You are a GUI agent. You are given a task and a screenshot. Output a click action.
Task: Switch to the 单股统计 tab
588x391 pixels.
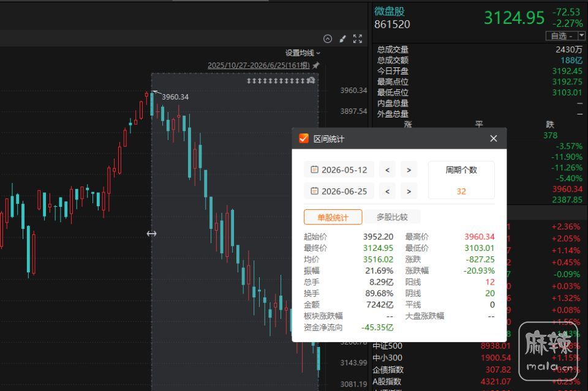(333, 217)
